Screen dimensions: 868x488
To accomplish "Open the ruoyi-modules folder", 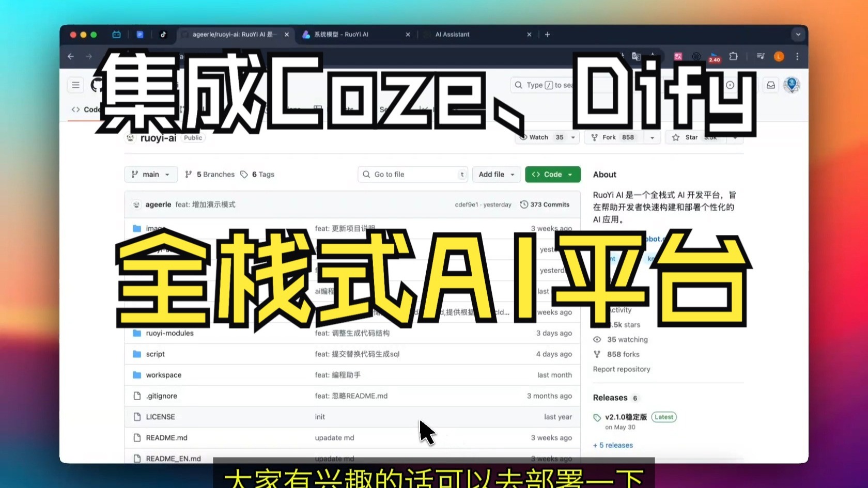I will coord(170,333).
